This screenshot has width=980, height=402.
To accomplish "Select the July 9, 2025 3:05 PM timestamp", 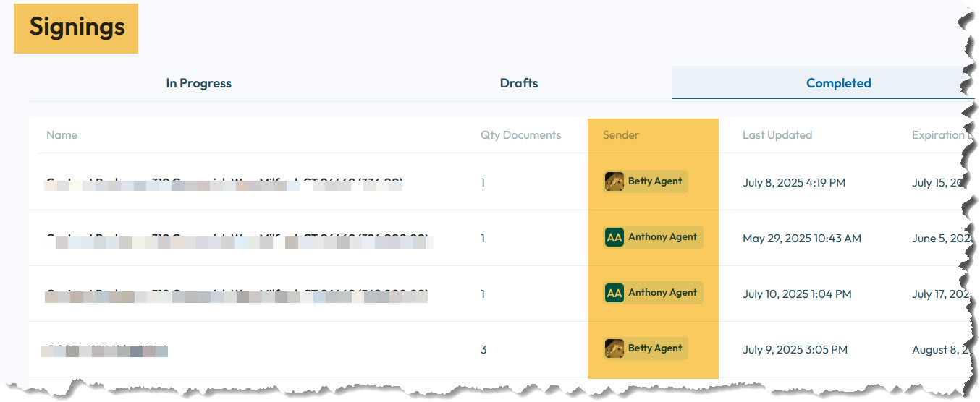I will [x=794, y=350].
